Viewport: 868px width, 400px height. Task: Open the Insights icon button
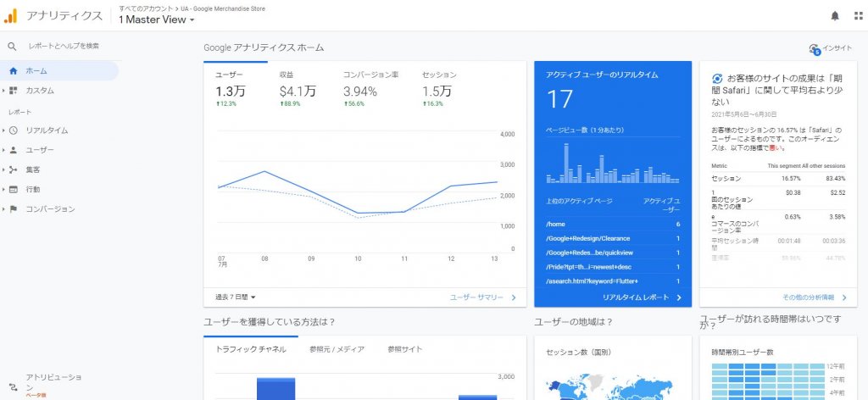coord(814,49)
